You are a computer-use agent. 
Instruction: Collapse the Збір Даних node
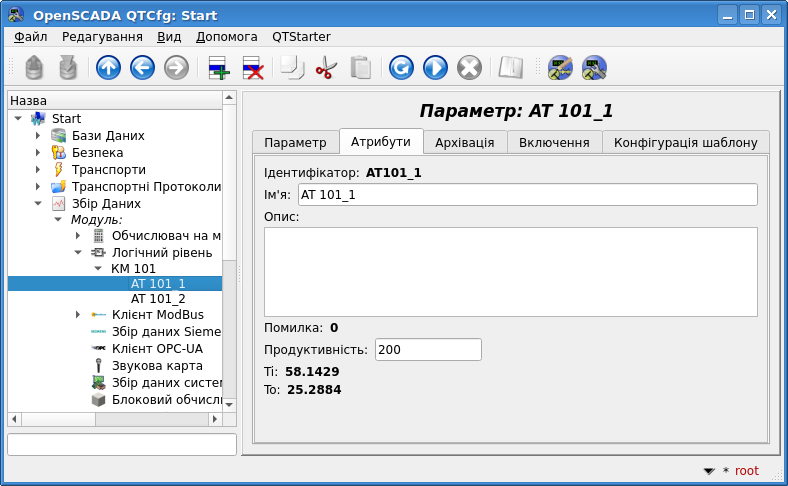click(38, 204)
